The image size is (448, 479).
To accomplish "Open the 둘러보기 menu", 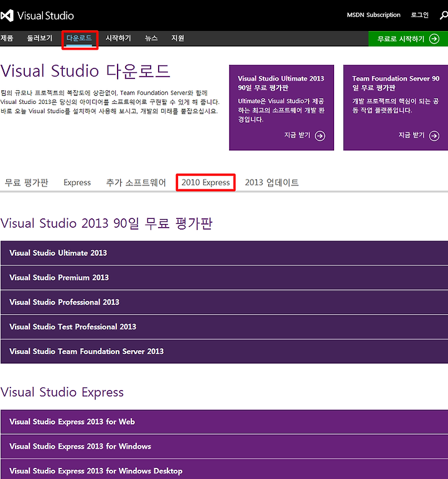I will [40, 38].
